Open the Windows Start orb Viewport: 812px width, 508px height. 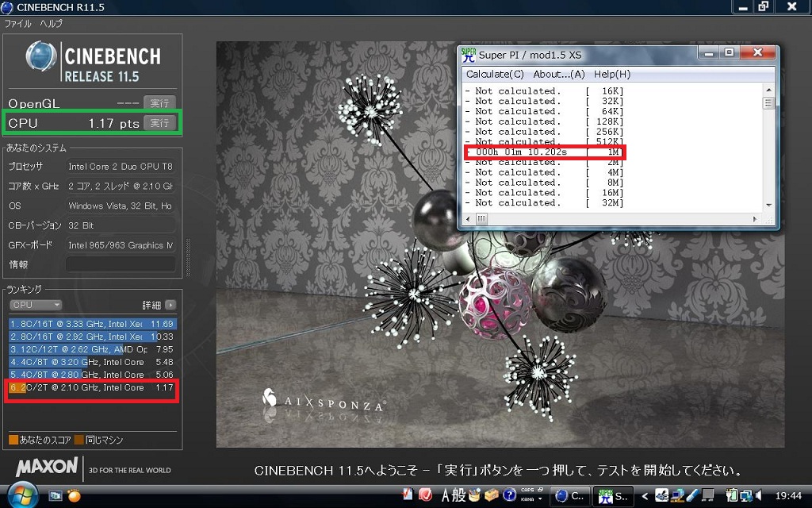pos(21,495)
